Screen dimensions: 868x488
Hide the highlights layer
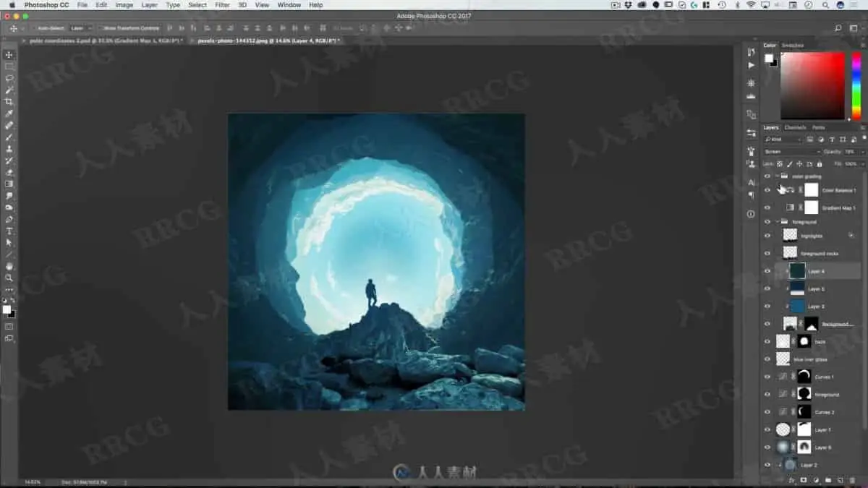coord(767,236)
